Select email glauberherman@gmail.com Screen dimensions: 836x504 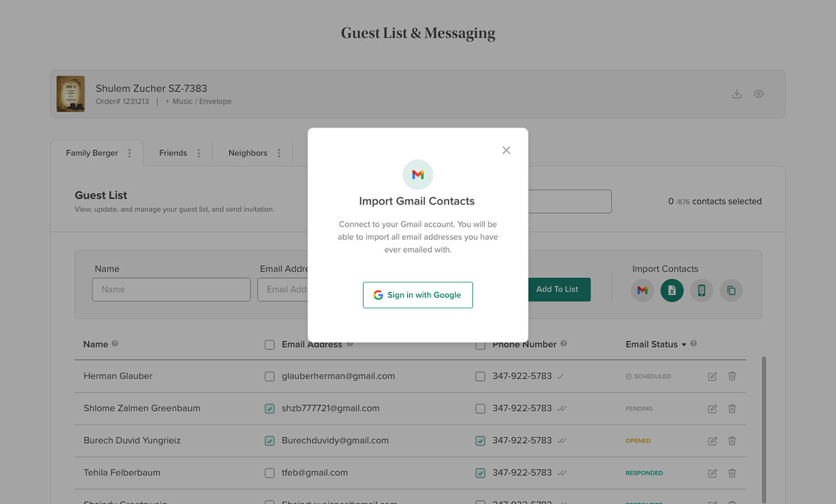pos(338,376)
